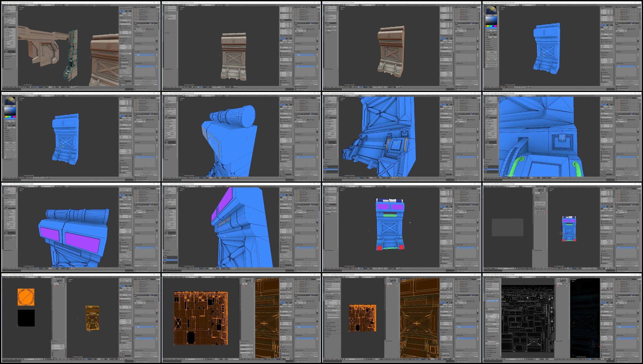
Task: Click UV editor editor-type icon in row 4 column 4 bottom bar
Action: [x=485, y=359]
